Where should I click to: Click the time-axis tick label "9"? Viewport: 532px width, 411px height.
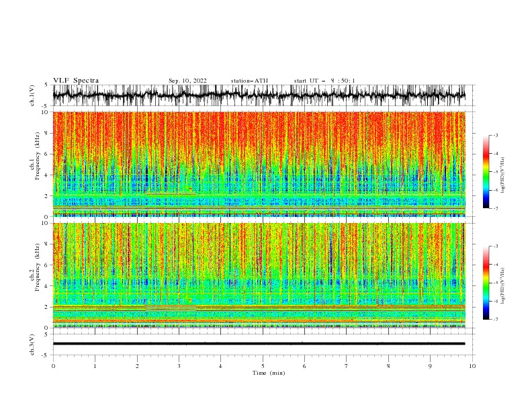(430, 366)
